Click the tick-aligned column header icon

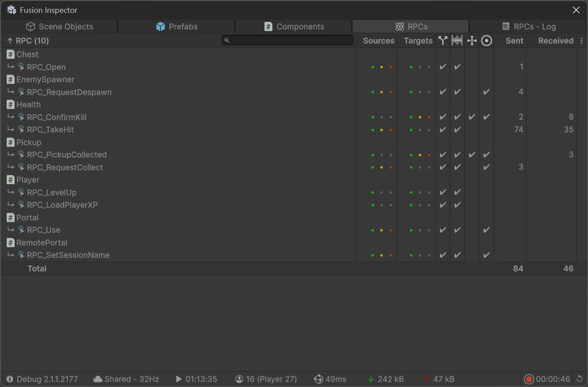click(x=457, y=41)
